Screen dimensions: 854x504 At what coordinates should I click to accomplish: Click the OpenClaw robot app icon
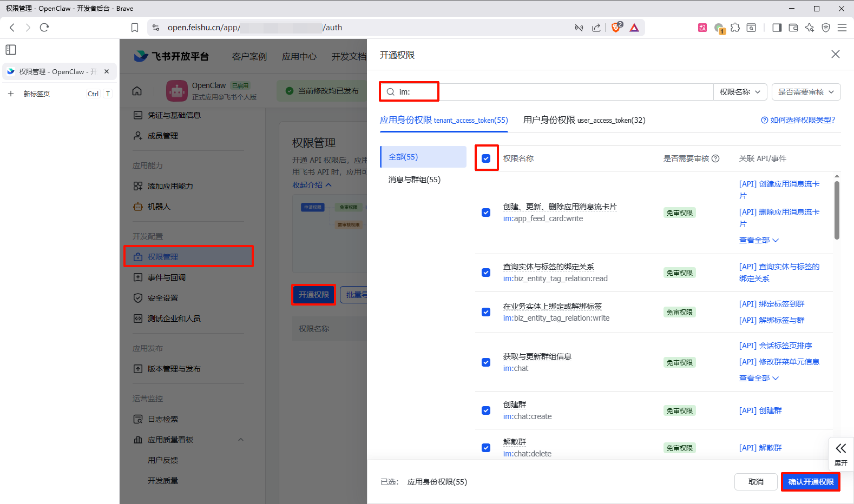coord(177,91)
